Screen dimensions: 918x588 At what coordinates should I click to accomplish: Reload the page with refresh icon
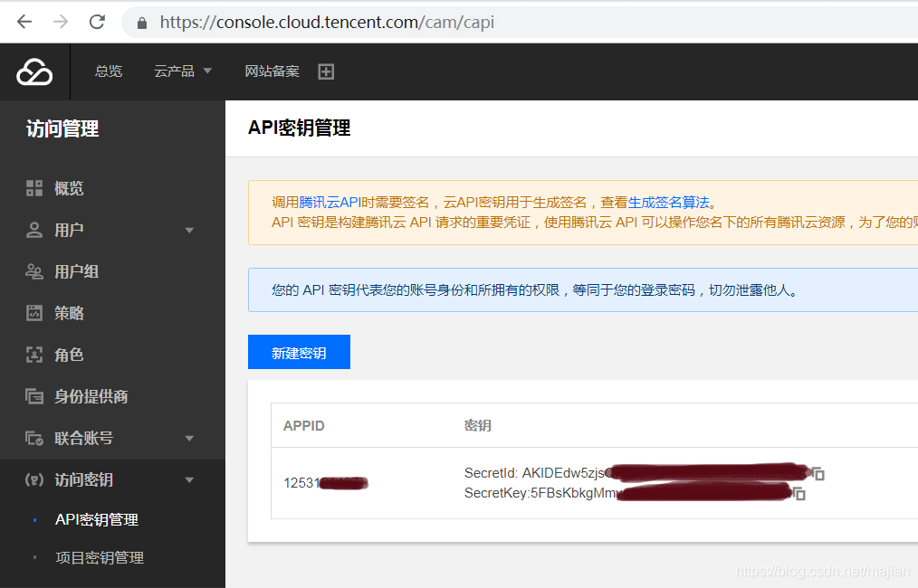97,23
